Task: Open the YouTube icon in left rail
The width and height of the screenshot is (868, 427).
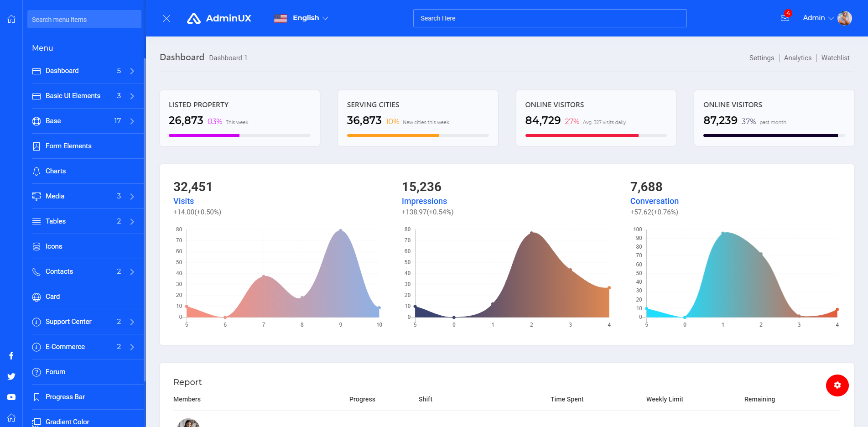Action: click(11, 397)
